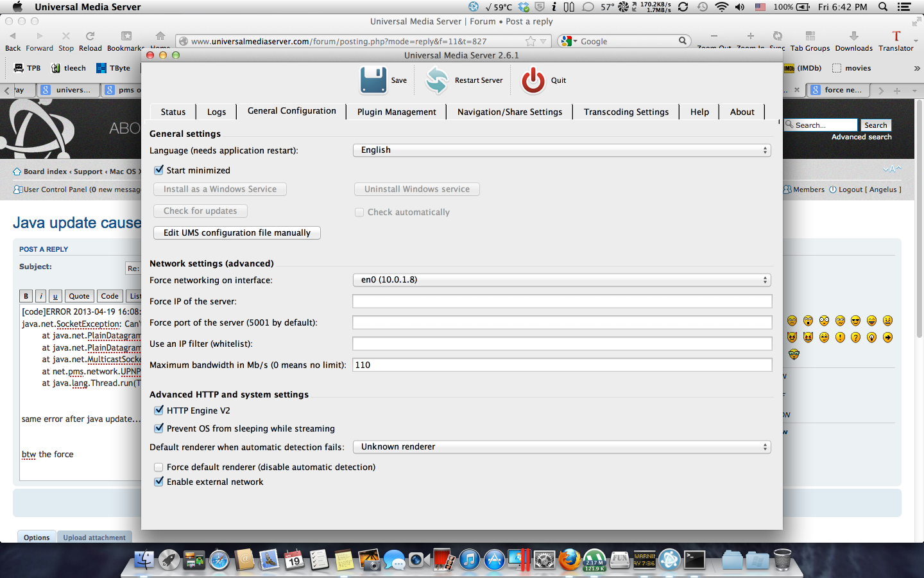The width and height of the screenshot is (924, 578).
Task: Open the Help tab
Action: 699,112
